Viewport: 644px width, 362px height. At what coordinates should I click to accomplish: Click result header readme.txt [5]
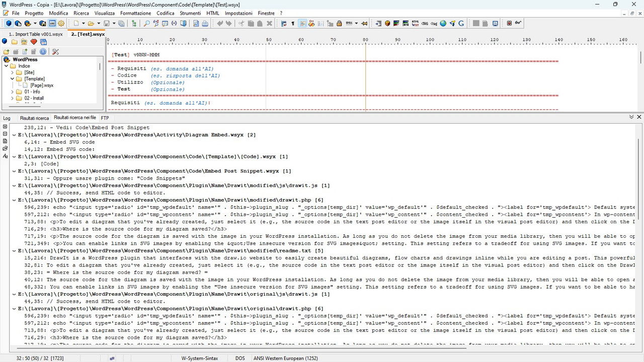pos(171,251)
